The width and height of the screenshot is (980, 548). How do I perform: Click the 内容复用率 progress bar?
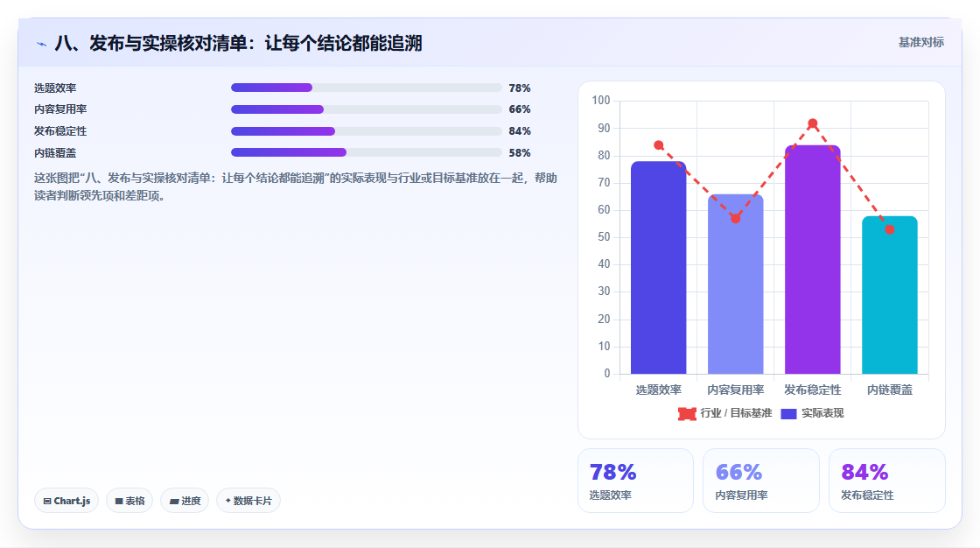click(367, 109)
